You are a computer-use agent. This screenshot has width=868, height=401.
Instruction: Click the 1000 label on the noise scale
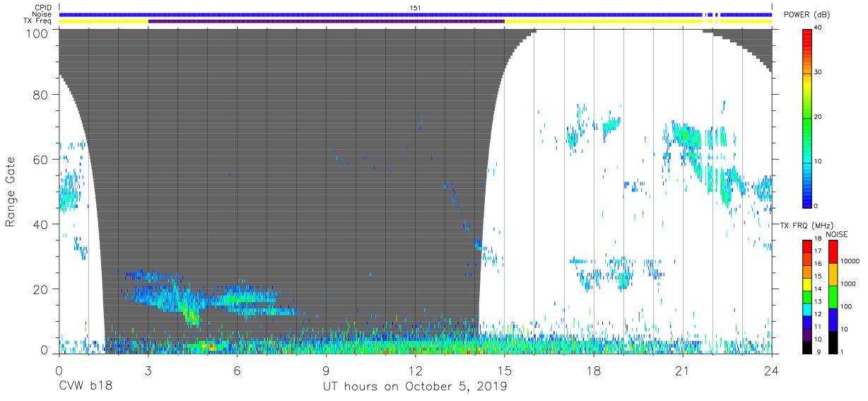(x=849, y=284)
